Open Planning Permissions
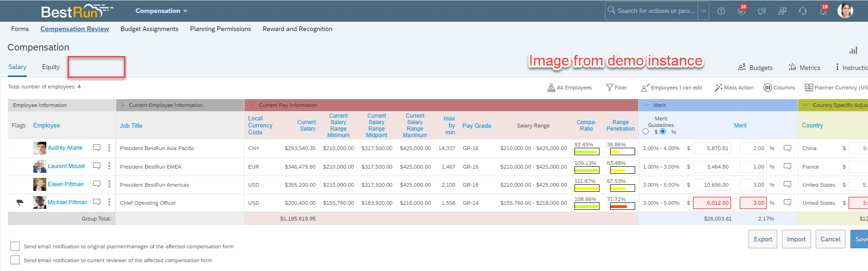 tap(220, 29)
